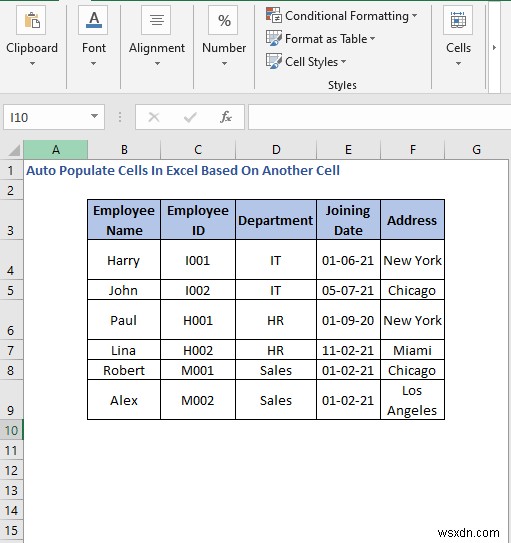
Task: Click the title cell 'Auto Populate Cells In Excel'
Action: click(183, 170)
